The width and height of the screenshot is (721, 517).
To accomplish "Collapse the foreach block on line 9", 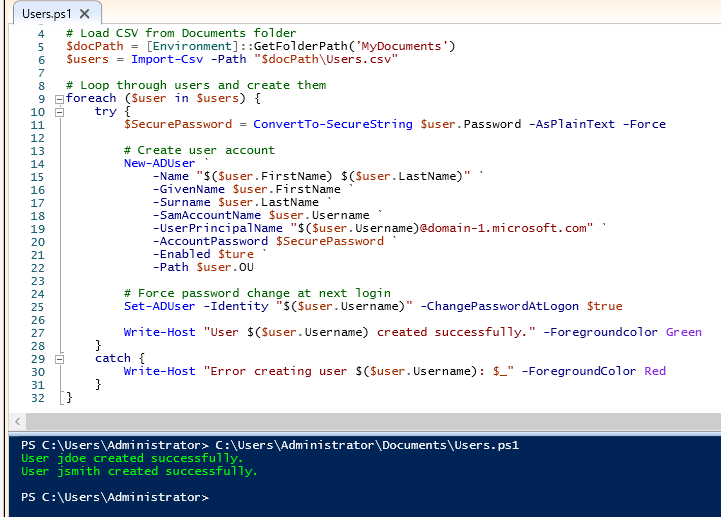I will pyautogui.click(x=58, y=99).
